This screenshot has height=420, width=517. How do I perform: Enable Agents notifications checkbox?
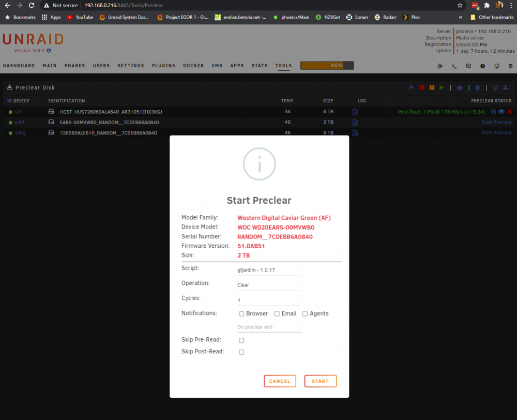305,314
